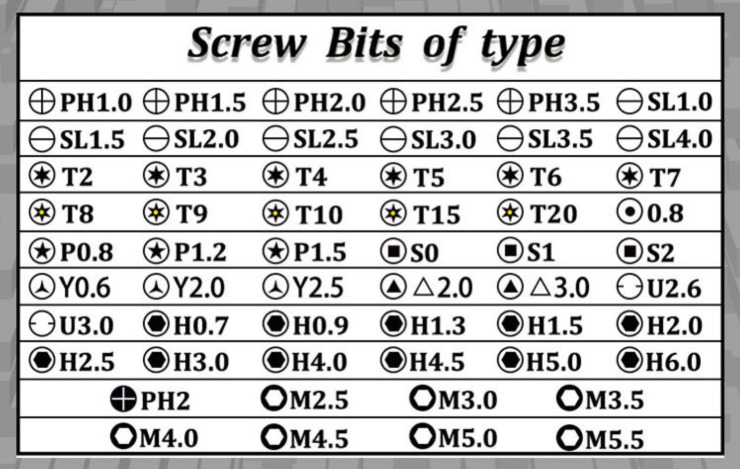740x469 pixels.
Task: Select the triangle bit icon beside △2.0
Action: tap(394, 287)
